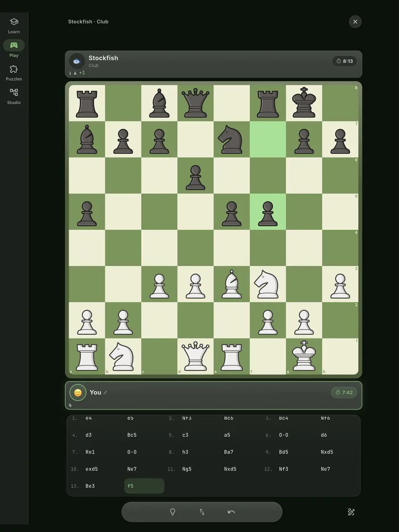Click the empty d4 square

click(195, 247)
